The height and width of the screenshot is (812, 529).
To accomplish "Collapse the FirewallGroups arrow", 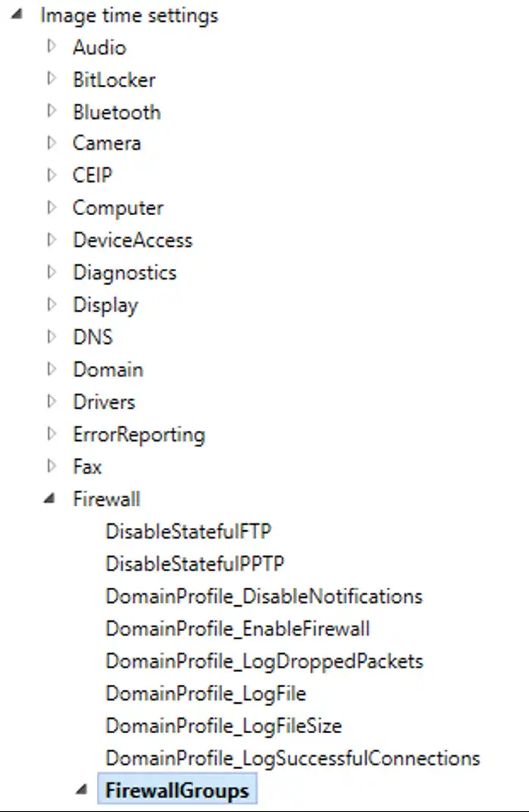I will 81,790.
